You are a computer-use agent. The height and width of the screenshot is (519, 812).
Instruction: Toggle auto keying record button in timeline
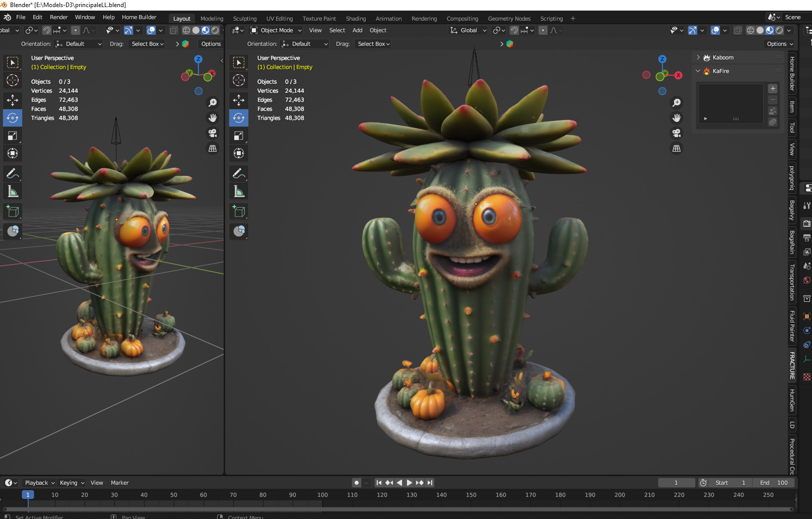click(357, 483)
